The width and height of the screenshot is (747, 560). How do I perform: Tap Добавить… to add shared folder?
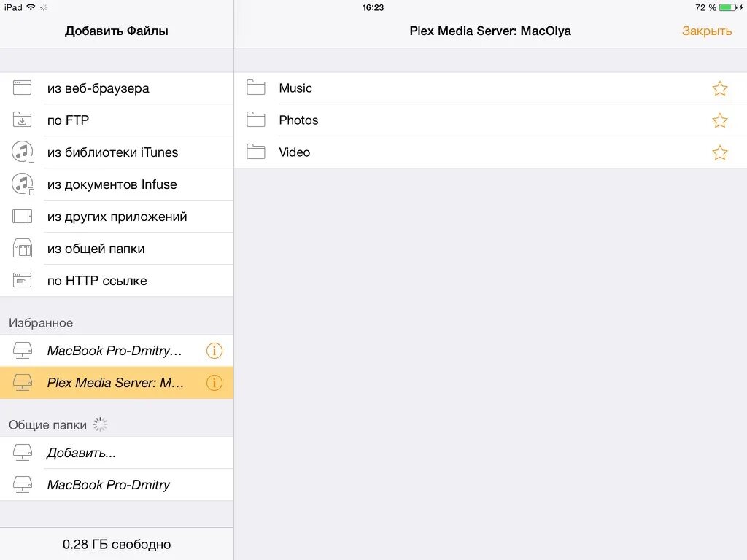pyautogui.click(x=117, y=453)
